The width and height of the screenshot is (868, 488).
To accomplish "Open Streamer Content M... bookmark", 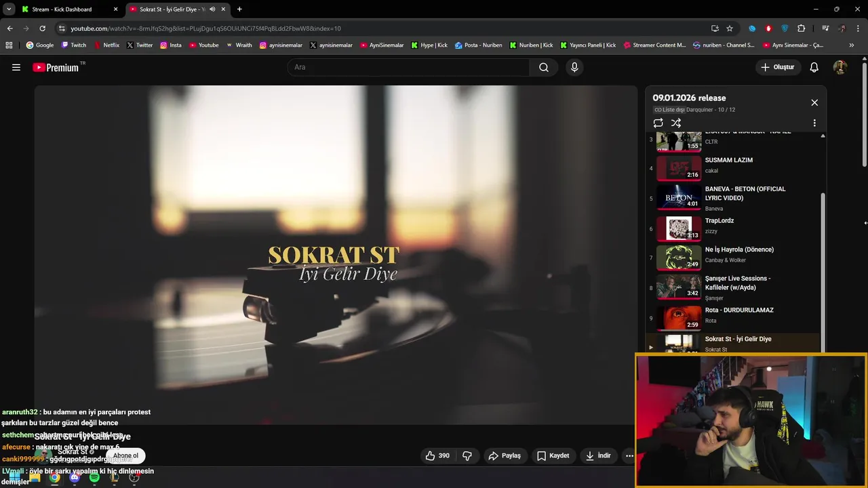I will click(654, 45).
